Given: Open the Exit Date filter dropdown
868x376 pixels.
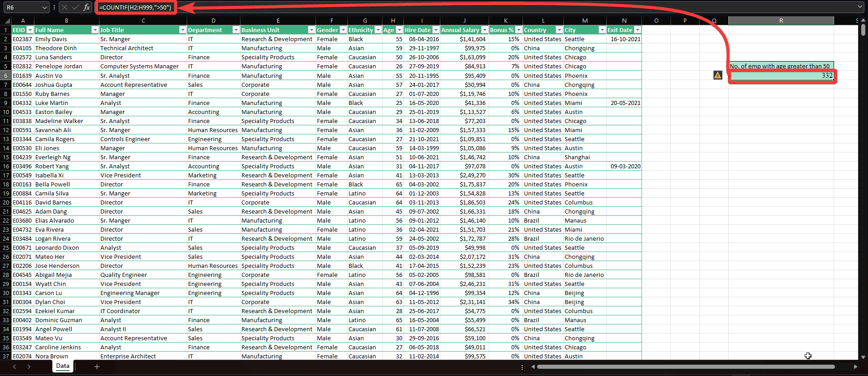Looking at the screenshot, I should pyautogui.click(x=637, y=30).
